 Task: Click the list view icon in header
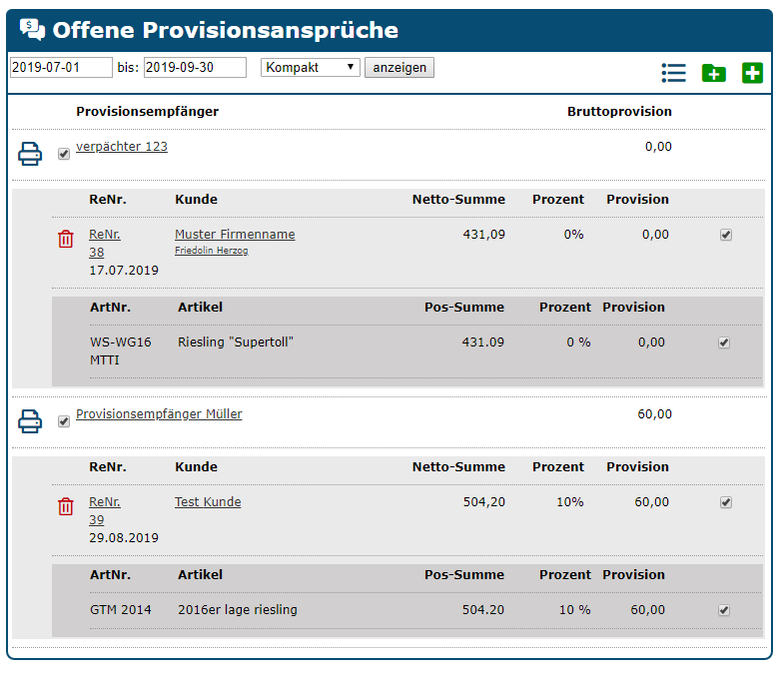674,73
